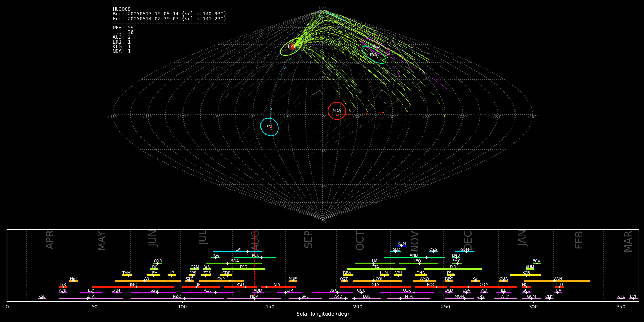Click the red dashed current-date marker line

point(254,265)
